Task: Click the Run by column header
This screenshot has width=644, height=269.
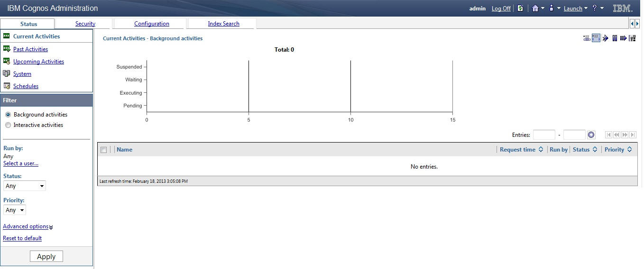Action: pos(559,150)
